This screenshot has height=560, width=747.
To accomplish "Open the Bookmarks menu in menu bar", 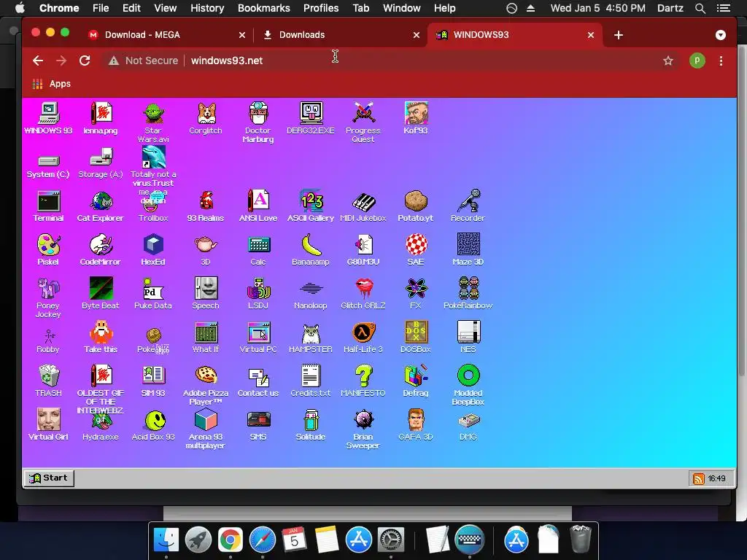I will [263, 8].
